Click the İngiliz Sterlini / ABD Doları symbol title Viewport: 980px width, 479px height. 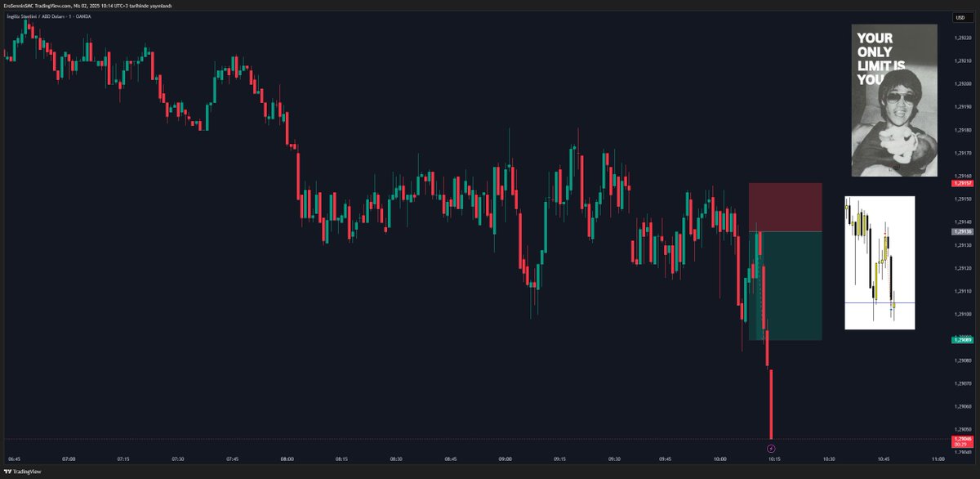(48, 16)
